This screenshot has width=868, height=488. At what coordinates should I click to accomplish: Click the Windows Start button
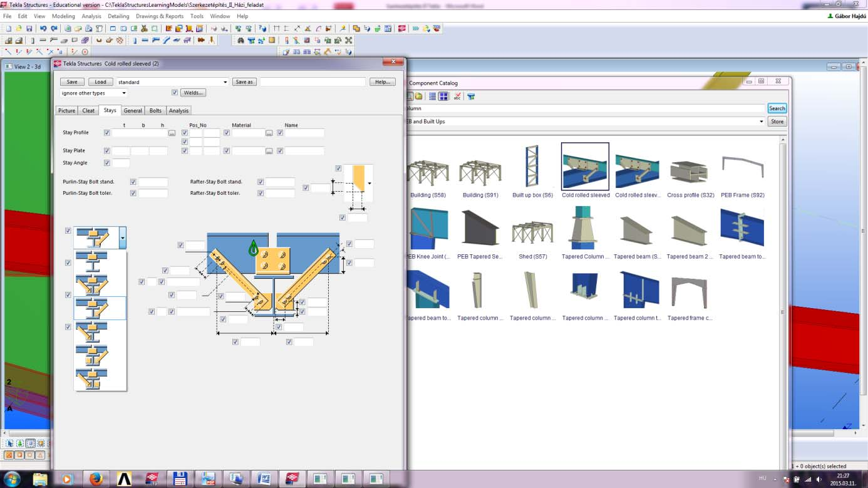[12, 479]
